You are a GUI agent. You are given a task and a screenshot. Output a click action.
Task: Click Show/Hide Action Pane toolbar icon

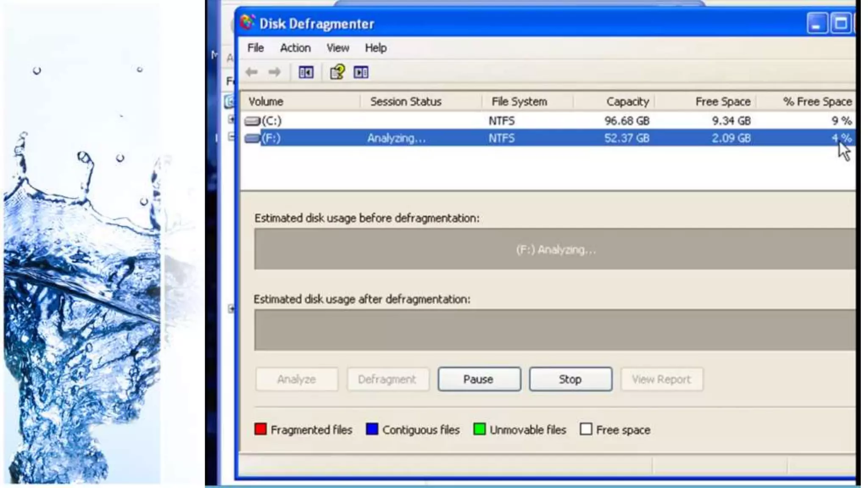pos(361,72)
